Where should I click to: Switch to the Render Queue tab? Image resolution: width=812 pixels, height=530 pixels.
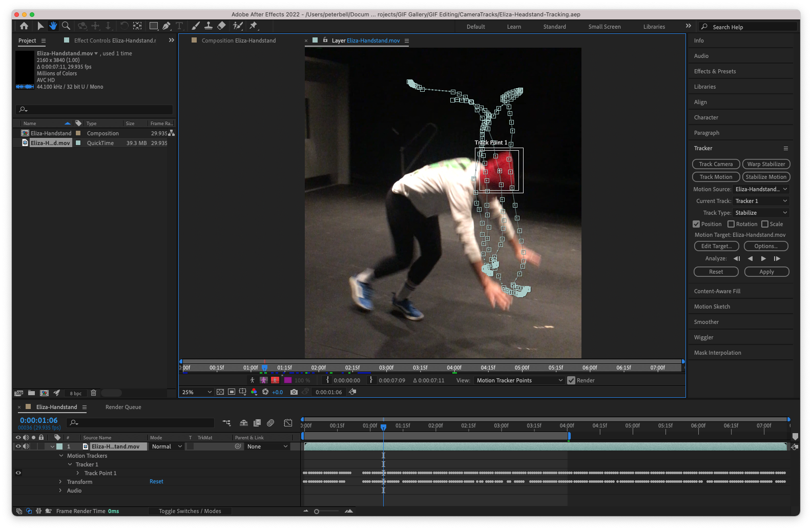coord(123,407)
